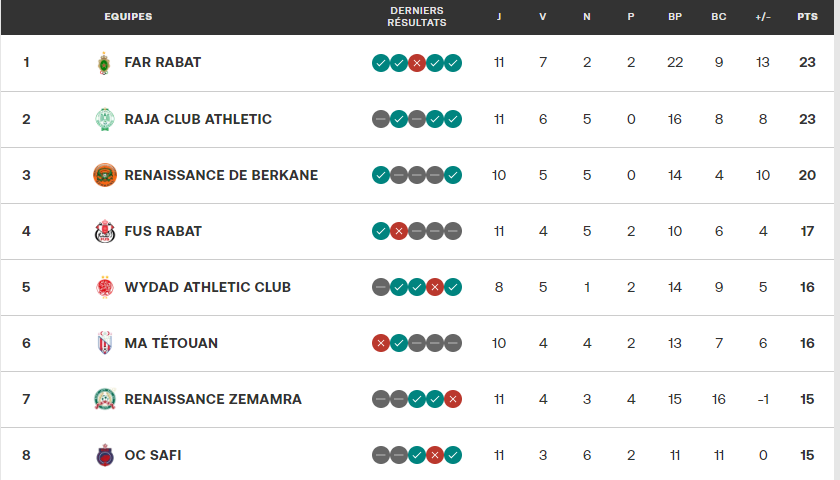
Task: Select the RAJA CLUB ATHLETIC team name
Action: coord(198,119)
